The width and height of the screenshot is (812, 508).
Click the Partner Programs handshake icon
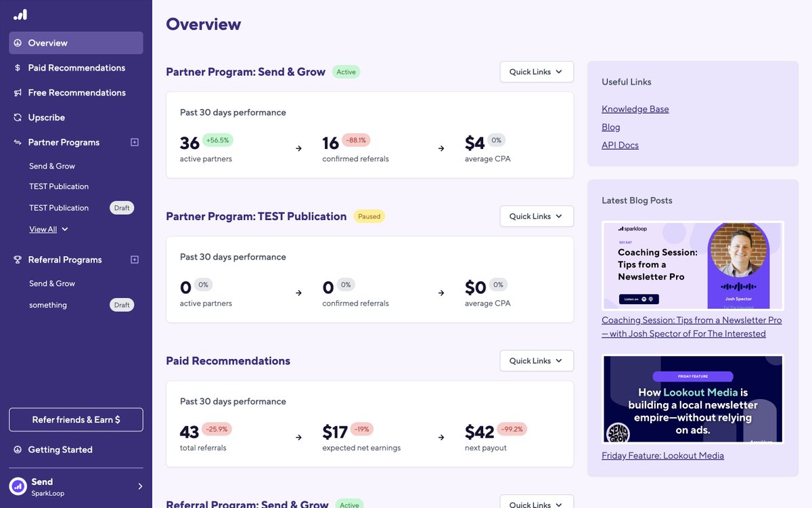pos(18,142)
